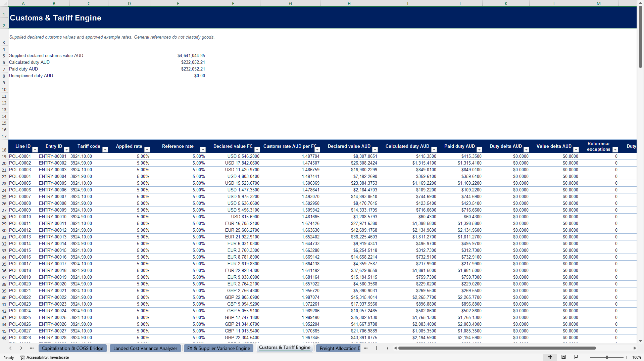Open the Value delta AUD filter dropdown

click(x=576, y=150)
